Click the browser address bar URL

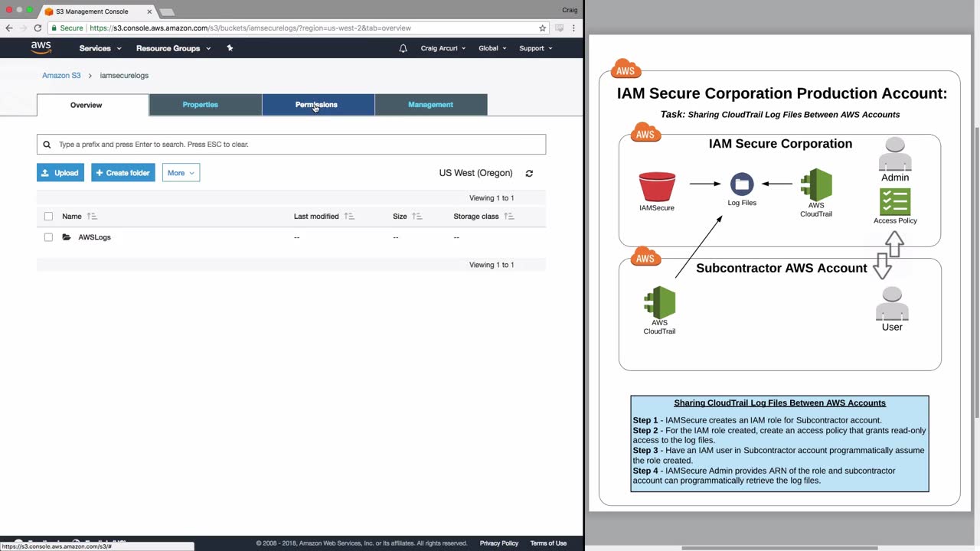[x=250, y=28]
